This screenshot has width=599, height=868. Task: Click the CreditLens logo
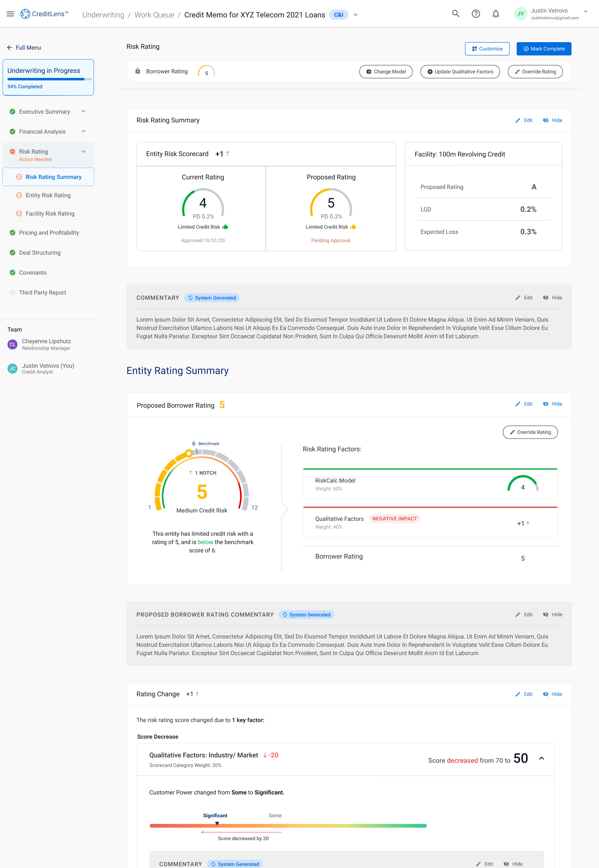pyautogui.click(x=44, y=14)
